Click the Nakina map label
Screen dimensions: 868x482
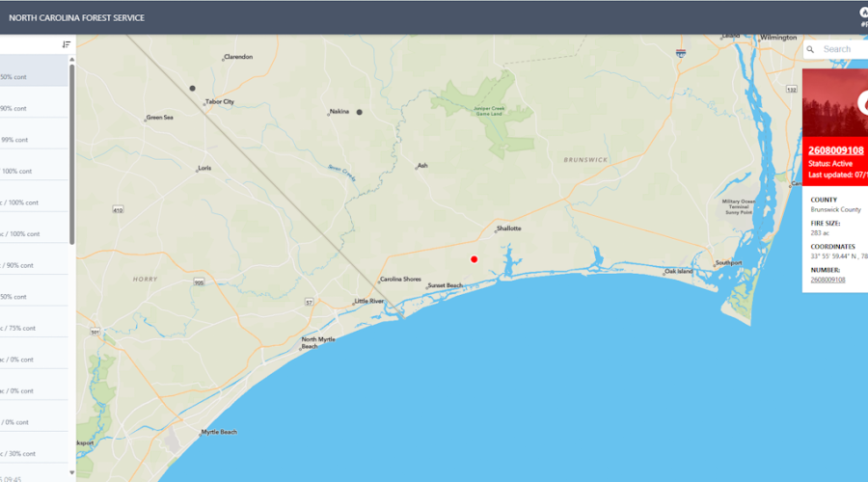click(x=339, y=112)
